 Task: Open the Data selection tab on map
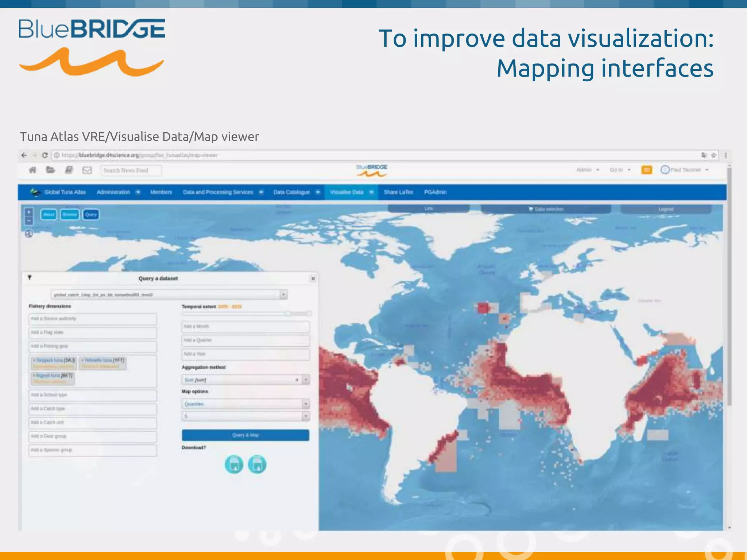coord(546,209)
